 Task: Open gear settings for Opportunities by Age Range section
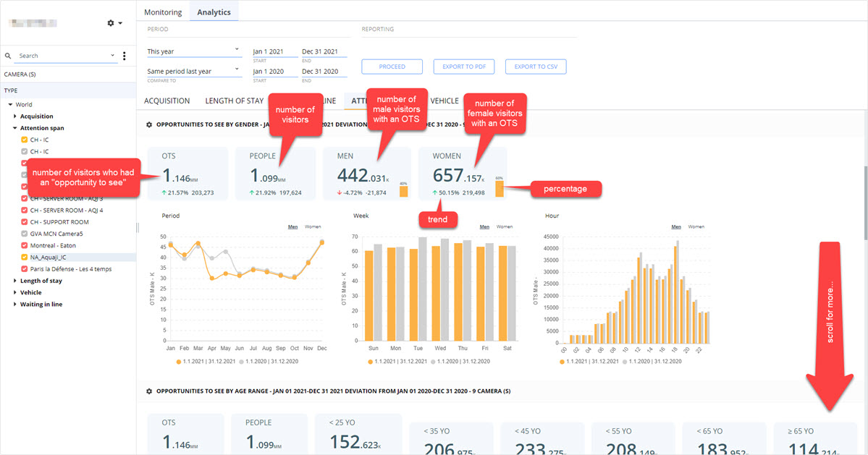pos(149,391)
